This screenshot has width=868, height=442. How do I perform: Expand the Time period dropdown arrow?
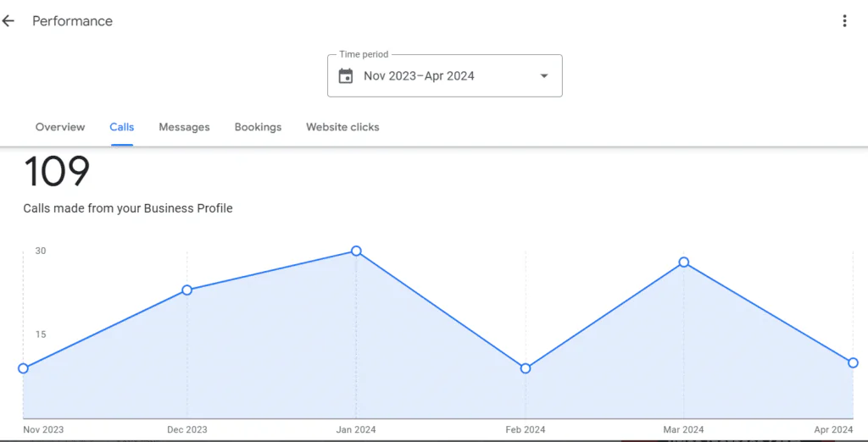coord(543,76)
